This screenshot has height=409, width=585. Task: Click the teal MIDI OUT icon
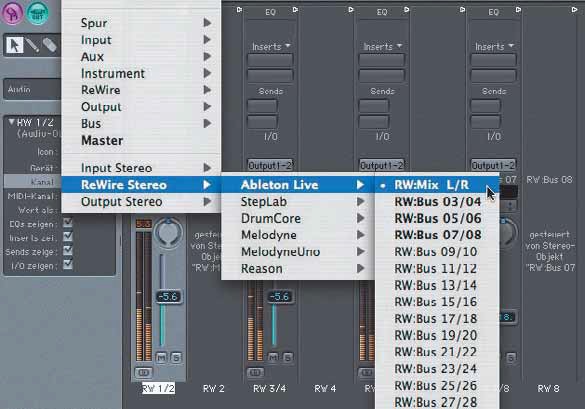tap(37, 12)
